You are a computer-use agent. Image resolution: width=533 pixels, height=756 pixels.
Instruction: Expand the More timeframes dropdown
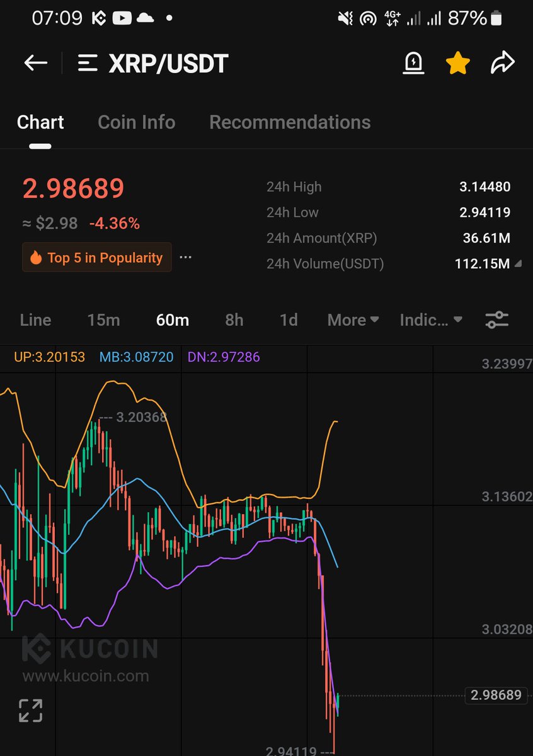[x=353, y=320]
